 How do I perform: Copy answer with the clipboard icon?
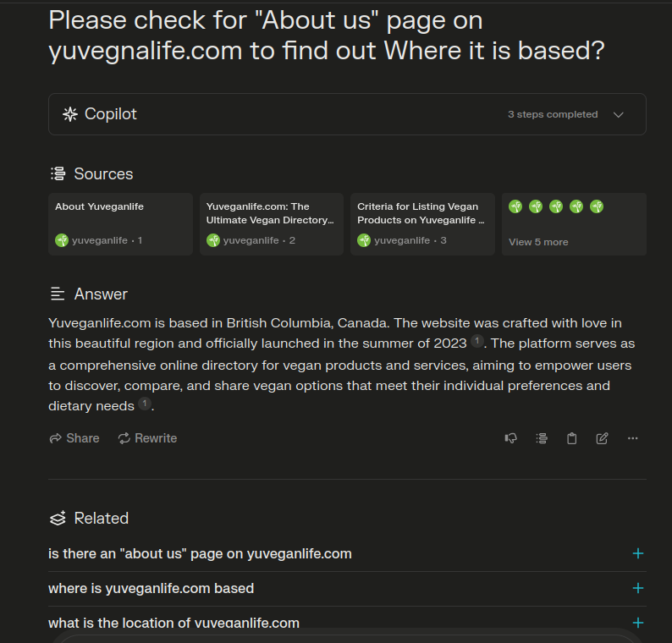572,438
